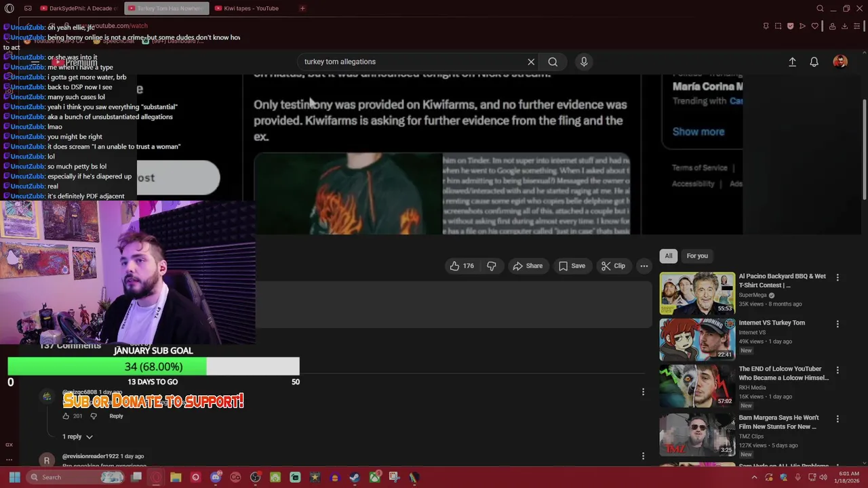This screenshot has height=488, width=868.
Task: Switch to the Turkey Tom tab
Action: tap(167, 8)
